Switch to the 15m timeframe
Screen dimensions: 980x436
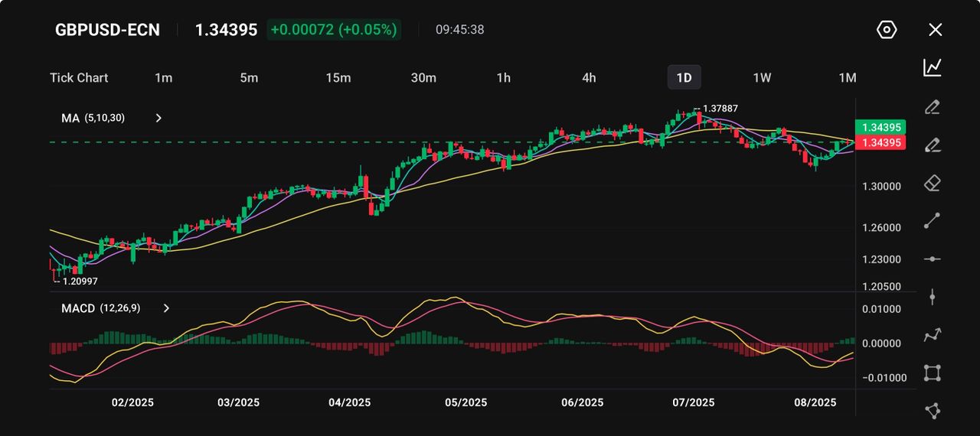pos(338,77)
